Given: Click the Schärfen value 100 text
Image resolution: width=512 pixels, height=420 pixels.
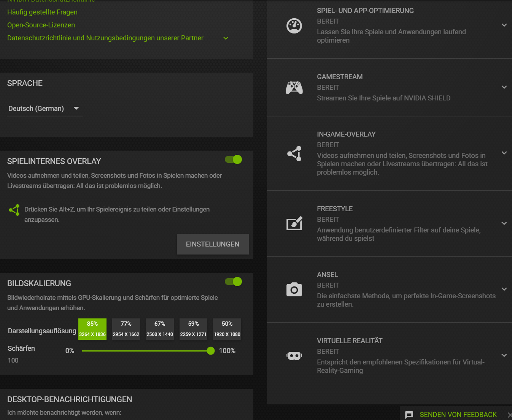Looking at the screenshot, I should pyautogui.click(x=13, y=360).
